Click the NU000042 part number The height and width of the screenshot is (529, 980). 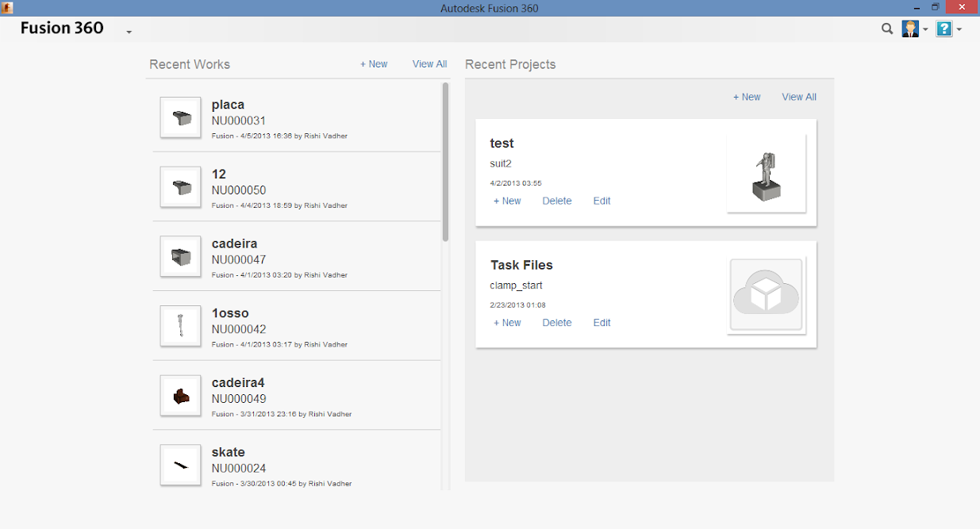pos(239,329)
